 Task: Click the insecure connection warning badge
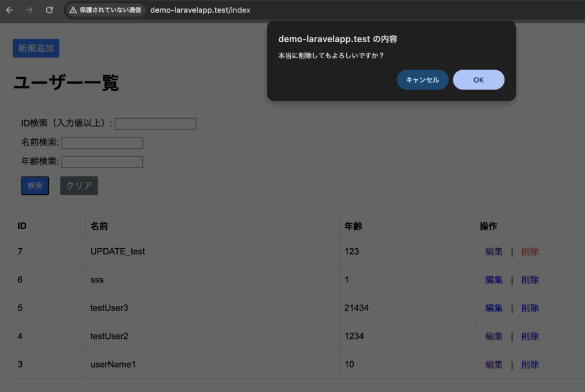click(x=105, y=10)
